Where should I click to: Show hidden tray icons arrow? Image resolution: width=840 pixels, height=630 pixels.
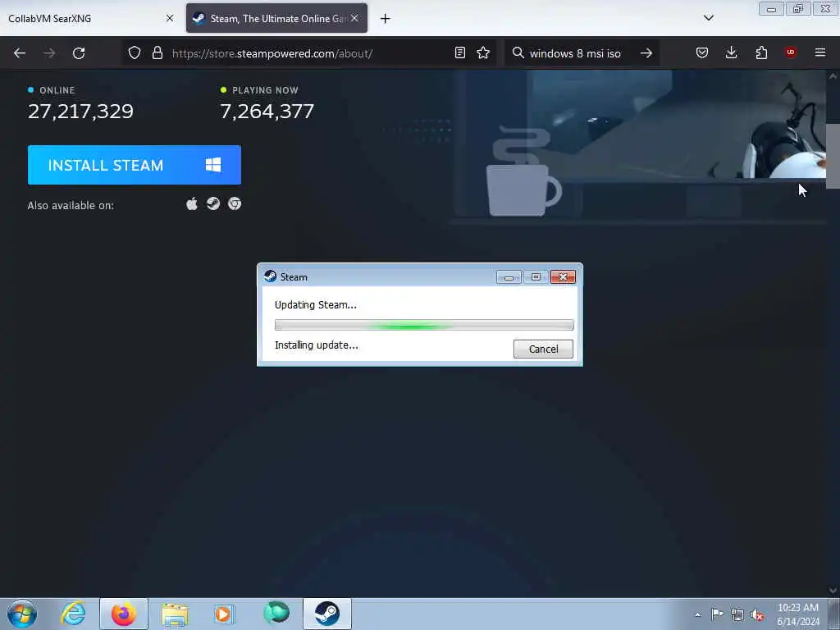(697, 614)
